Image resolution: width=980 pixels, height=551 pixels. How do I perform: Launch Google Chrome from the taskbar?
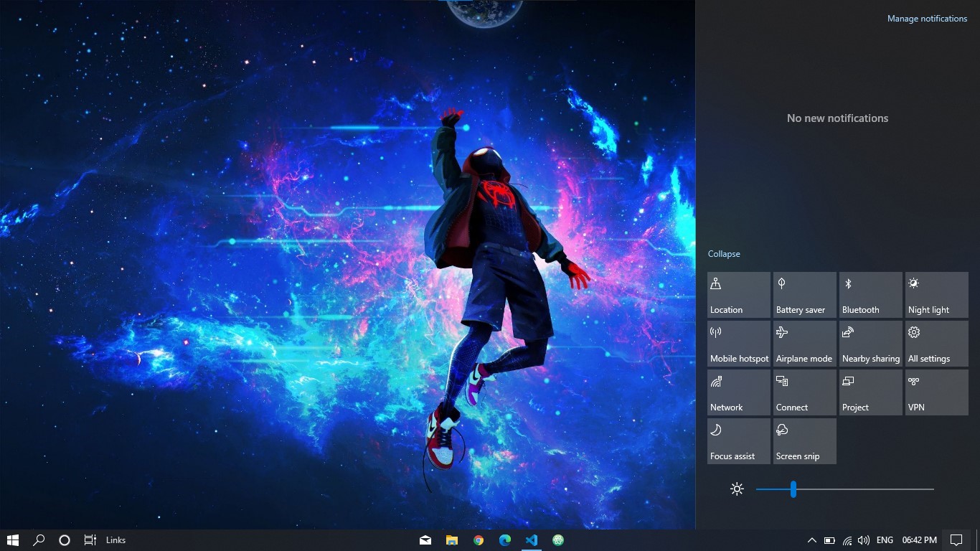tap(479, 540)
